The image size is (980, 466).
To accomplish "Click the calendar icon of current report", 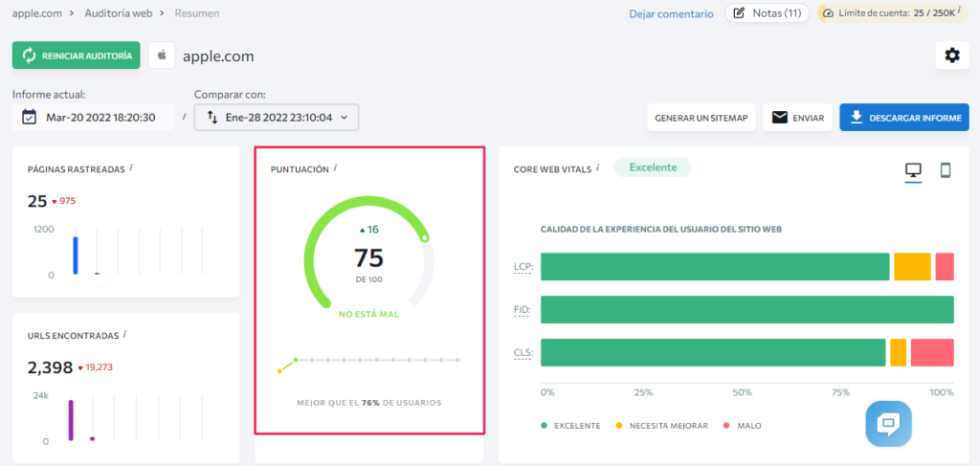I will point(29,117).
